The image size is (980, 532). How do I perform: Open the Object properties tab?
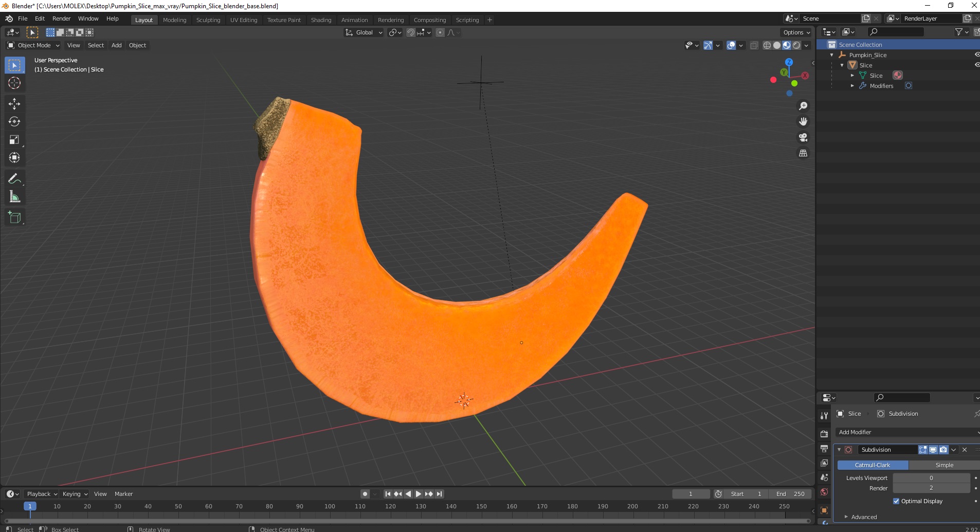click(x=824, y=510)
